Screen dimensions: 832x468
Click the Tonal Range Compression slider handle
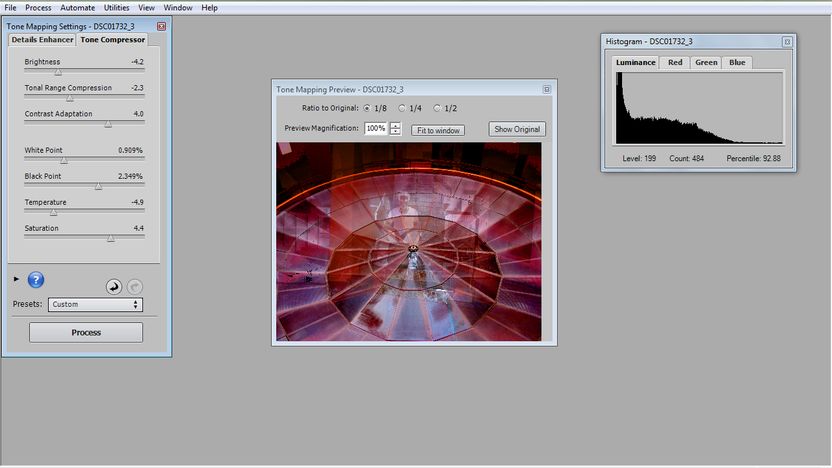click(70, 98)
